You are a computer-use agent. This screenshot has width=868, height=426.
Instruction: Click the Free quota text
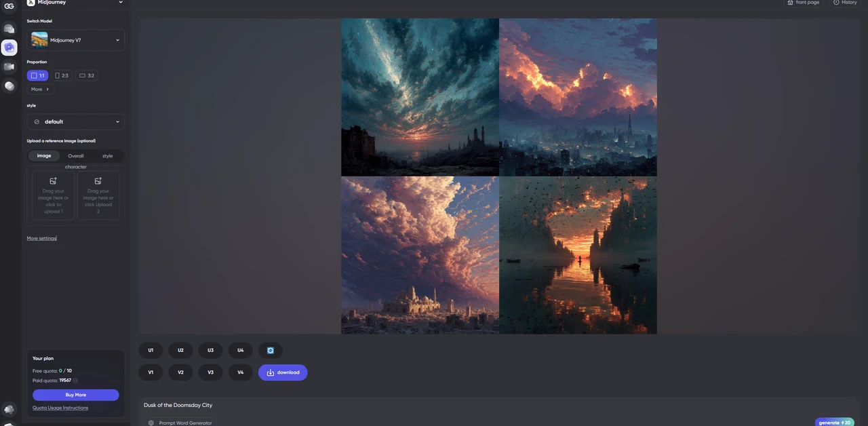[52, 371]
